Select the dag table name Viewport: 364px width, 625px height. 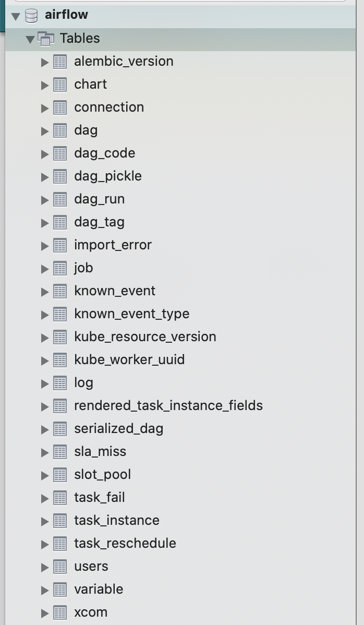(x=86, y=131)
